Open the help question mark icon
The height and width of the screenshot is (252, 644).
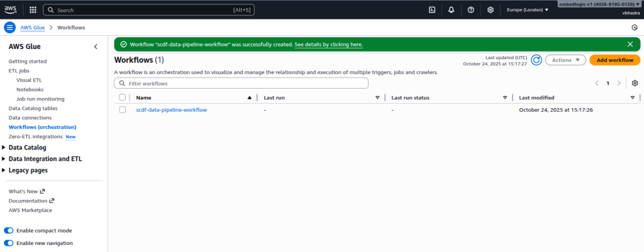coord(470,10)
